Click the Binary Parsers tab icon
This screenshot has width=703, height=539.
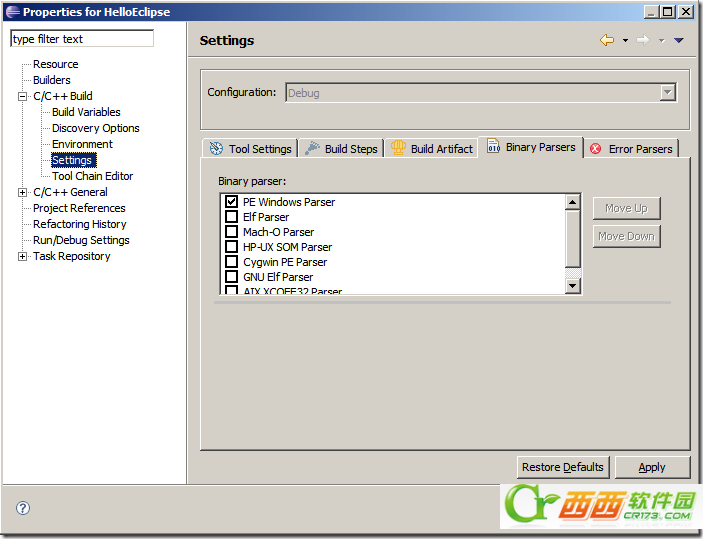(494, 146)
